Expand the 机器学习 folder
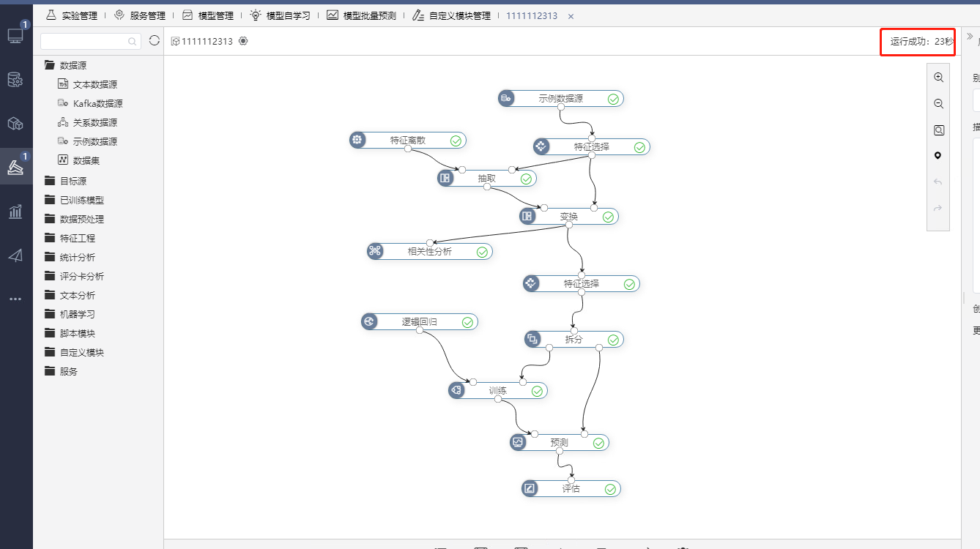Viewport: 980px width, 549px height. pos(70,314)
